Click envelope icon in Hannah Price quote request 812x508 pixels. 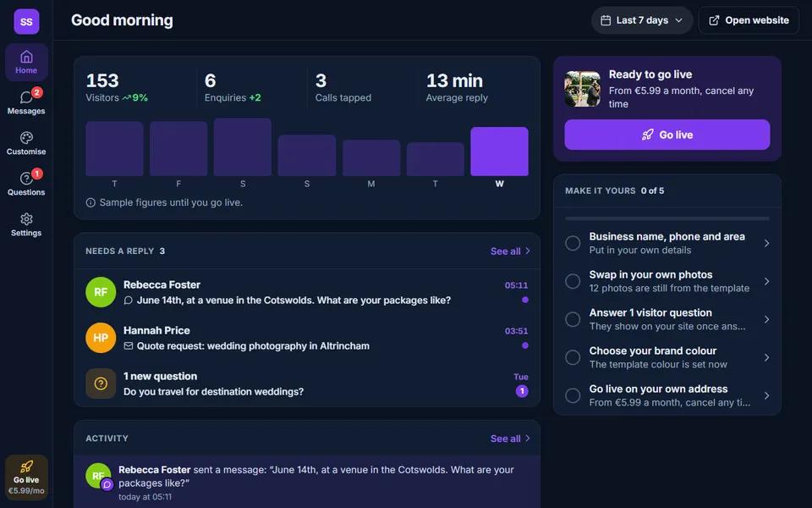point(129,345)
